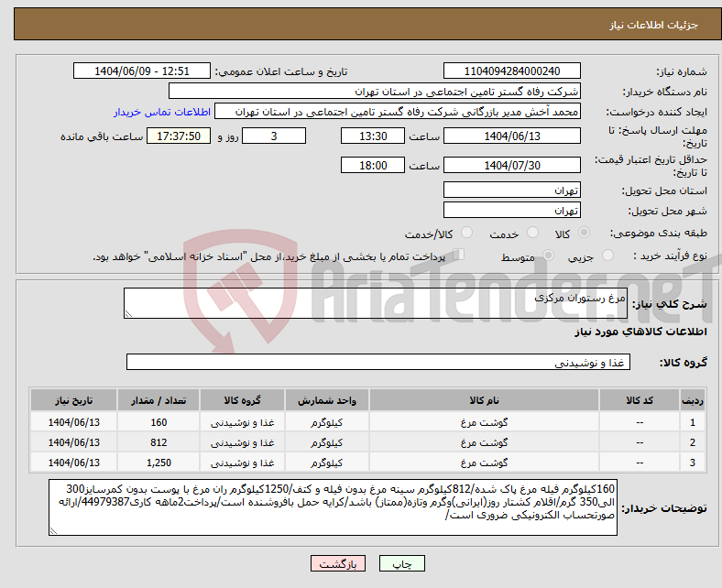Select the جزیی purchase type radio
Image resolution: width=722 pixels, height=588 pixels.
pos(607,256)
